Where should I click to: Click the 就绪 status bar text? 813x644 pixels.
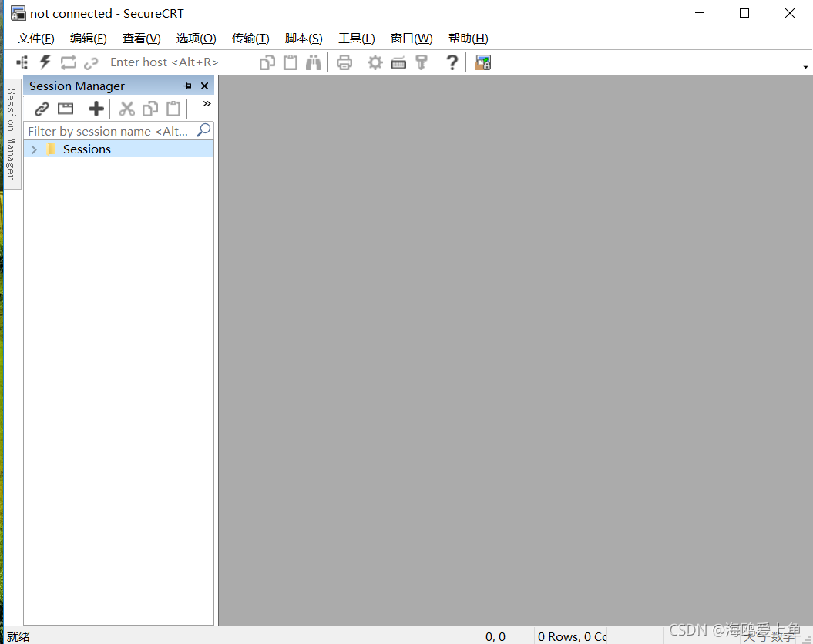click(18, 637)
